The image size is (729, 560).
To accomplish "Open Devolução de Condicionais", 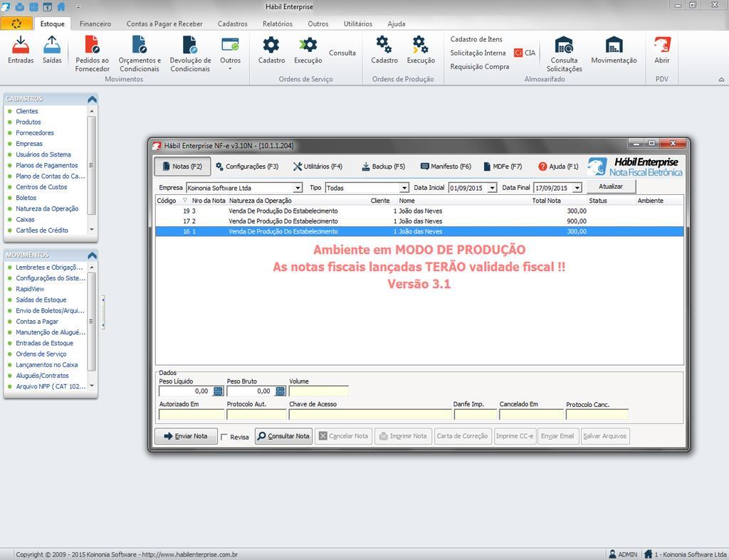I will pyautogui.click(x=190, y=54).
